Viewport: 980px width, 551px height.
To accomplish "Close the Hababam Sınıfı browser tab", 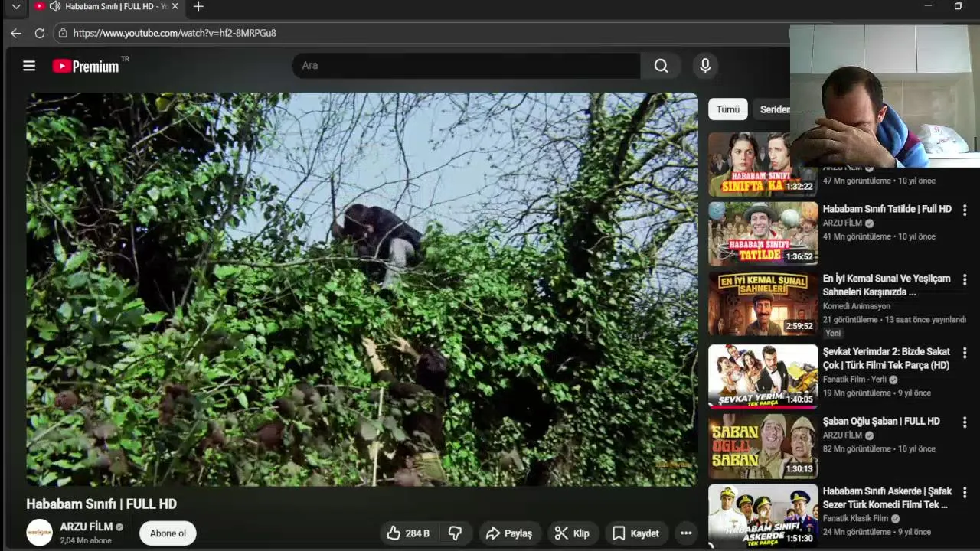I will [175, 6].
